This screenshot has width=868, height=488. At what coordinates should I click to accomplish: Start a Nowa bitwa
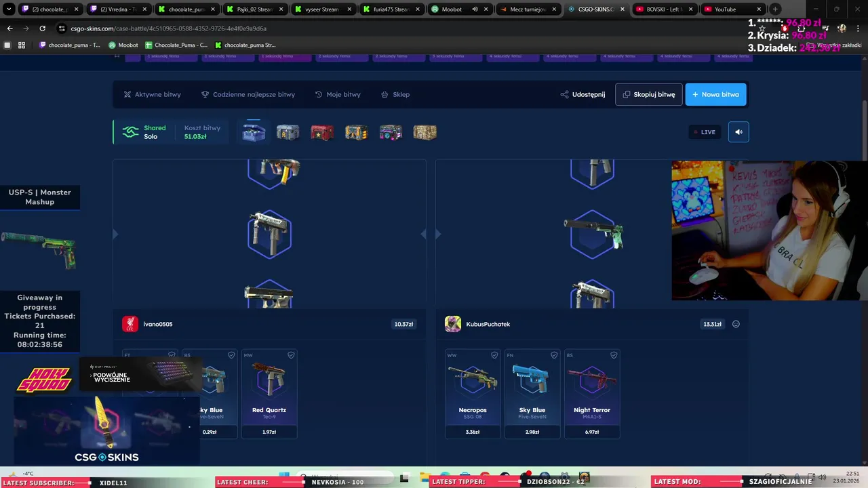[x=715, y=94]
